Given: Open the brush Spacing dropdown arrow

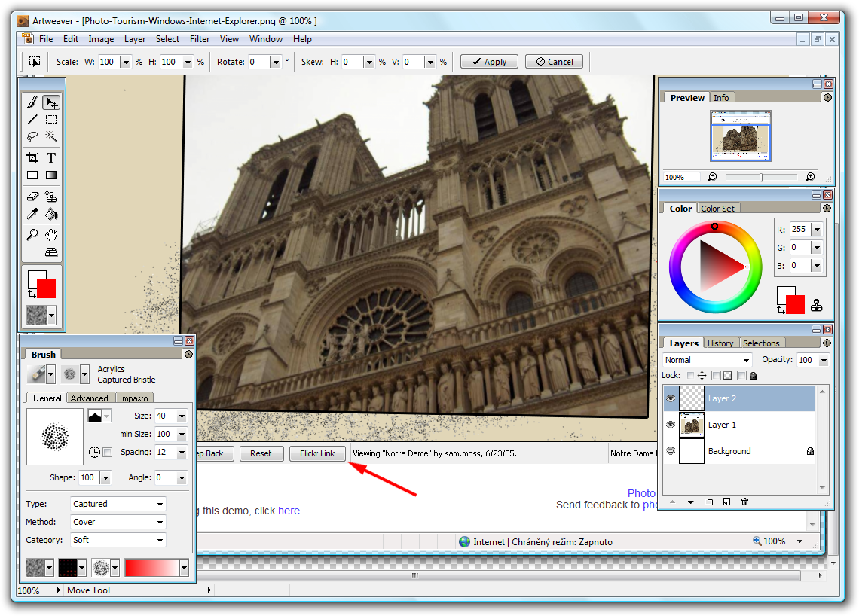Looking at the screenshot, I should pyautogui.click(x=182, y=453).
